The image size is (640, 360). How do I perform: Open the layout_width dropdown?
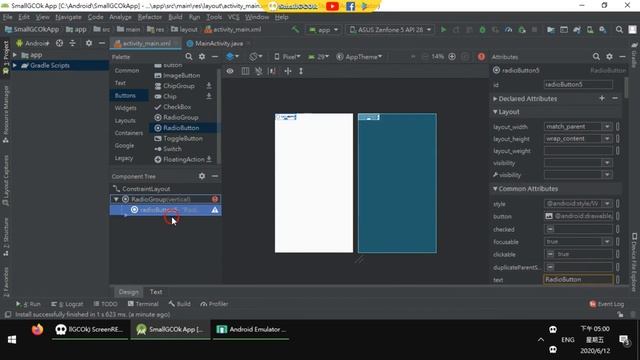607,127
